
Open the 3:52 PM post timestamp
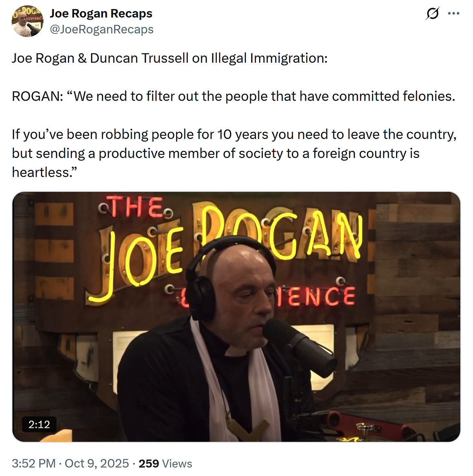pos(34,463)
